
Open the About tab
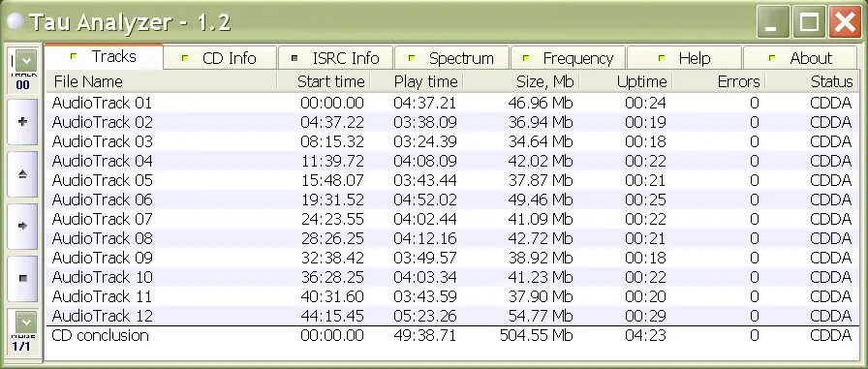click(x=800, y=58)
